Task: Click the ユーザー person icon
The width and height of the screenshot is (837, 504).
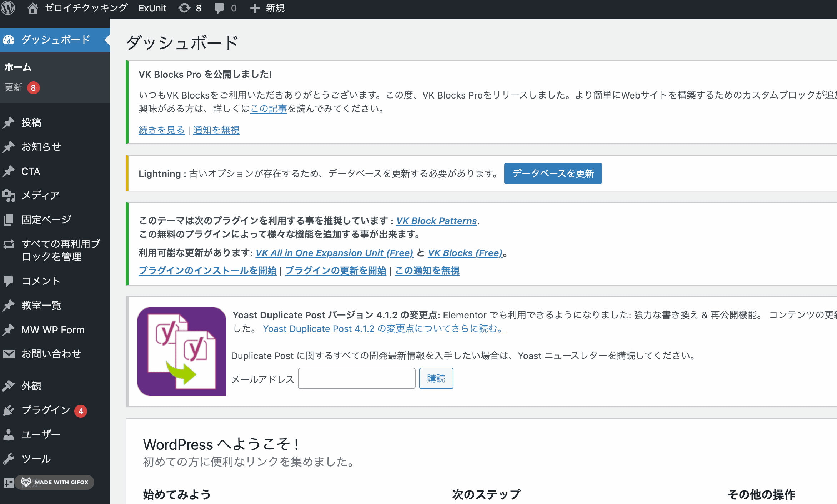Action: [x=9, y=434]
